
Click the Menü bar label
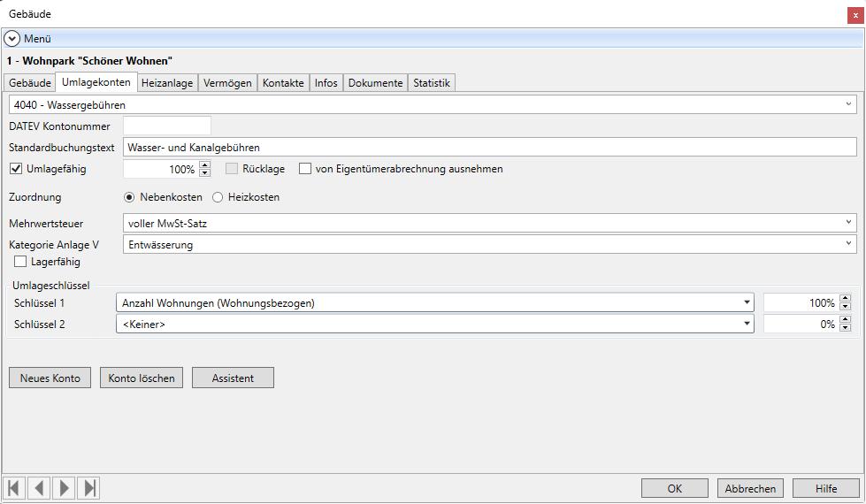click(x=37, y=39)
